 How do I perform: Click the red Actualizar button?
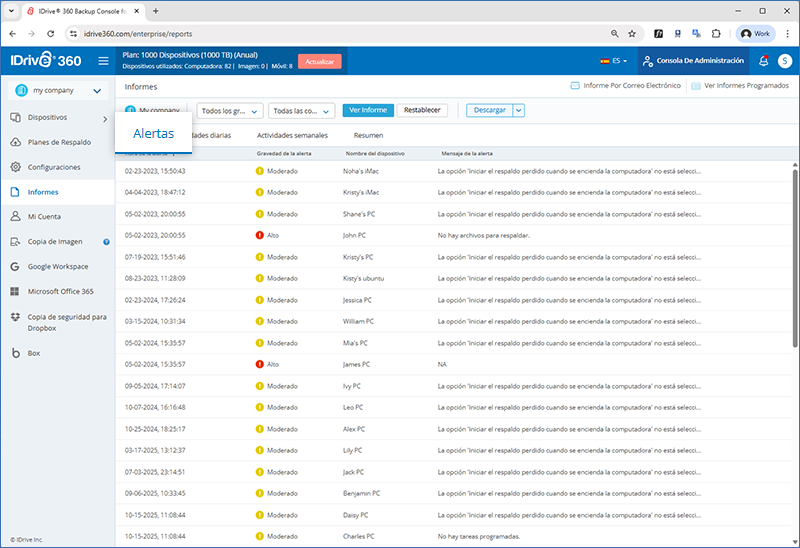[320, 61]
